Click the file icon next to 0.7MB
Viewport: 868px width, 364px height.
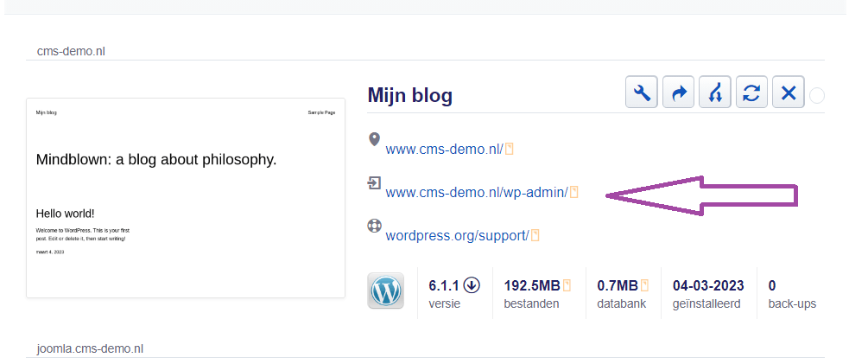click(644, 286)
